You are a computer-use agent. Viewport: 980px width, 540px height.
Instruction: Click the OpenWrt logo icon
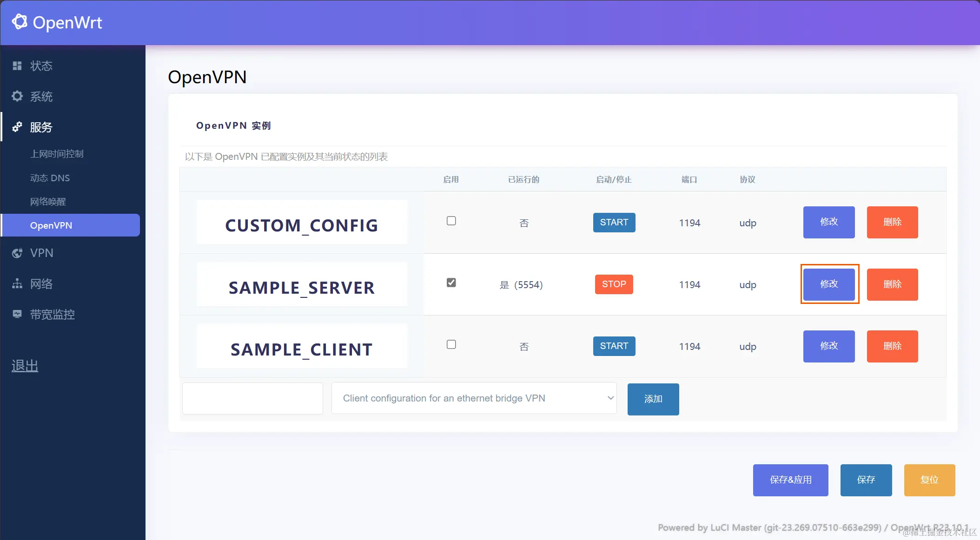pos(19,22)
